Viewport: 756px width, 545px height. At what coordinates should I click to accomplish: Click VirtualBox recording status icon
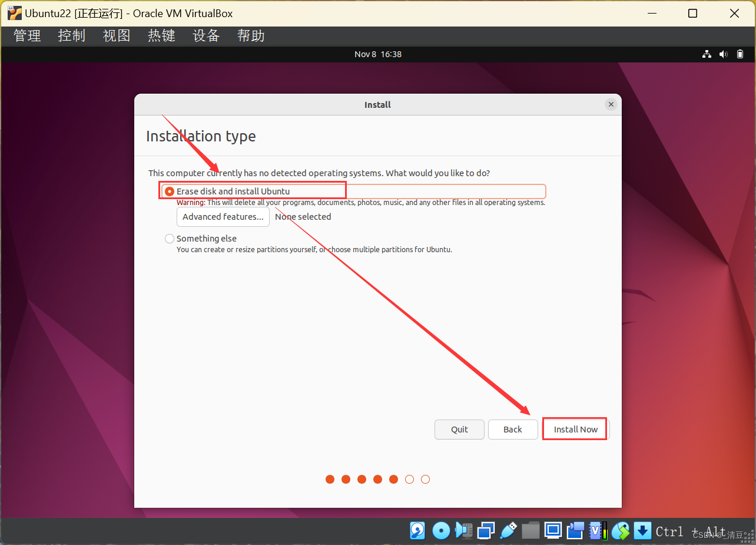[x=575, y=531]
